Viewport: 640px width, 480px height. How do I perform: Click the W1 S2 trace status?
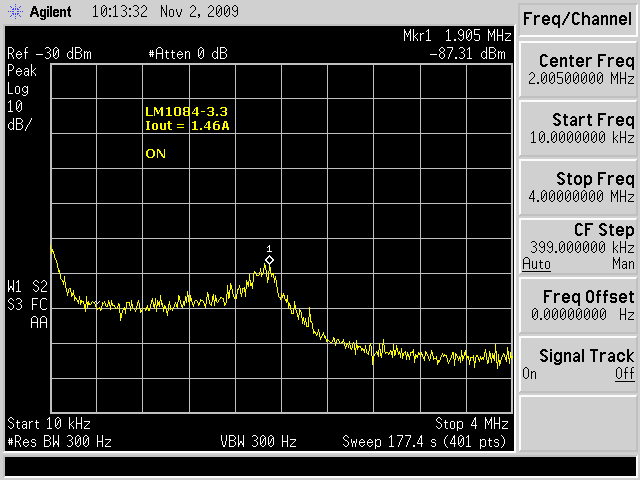pyautogui.click(x=28, y=287)
